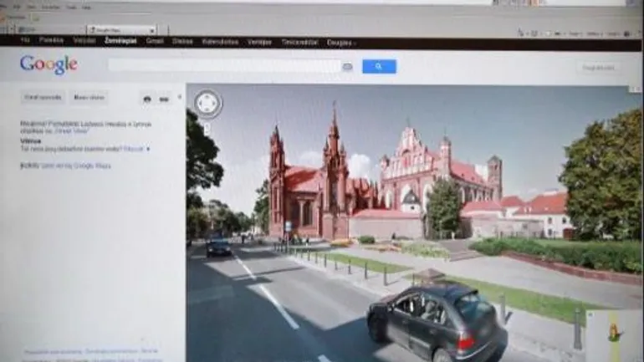Click the open browser tab
The height and width of the screenshot is (362, 644).
[121, 30]
